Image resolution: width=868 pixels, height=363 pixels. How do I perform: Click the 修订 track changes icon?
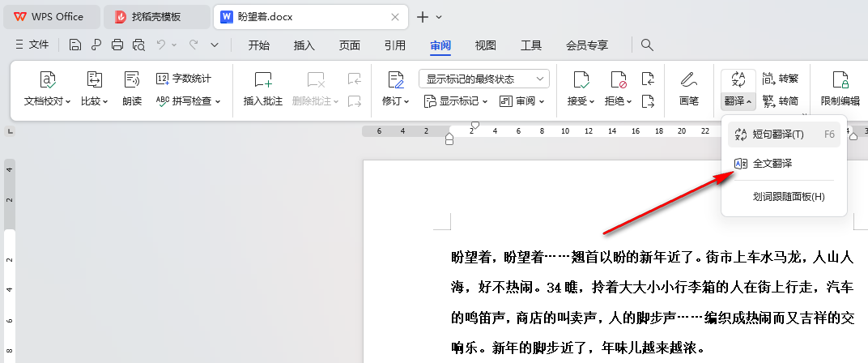[395, 79]
